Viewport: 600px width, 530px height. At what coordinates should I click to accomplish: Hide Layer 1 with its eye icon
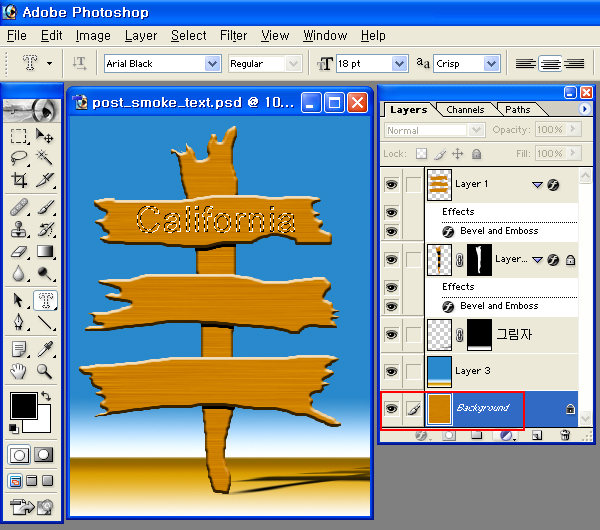coord(391,185)
